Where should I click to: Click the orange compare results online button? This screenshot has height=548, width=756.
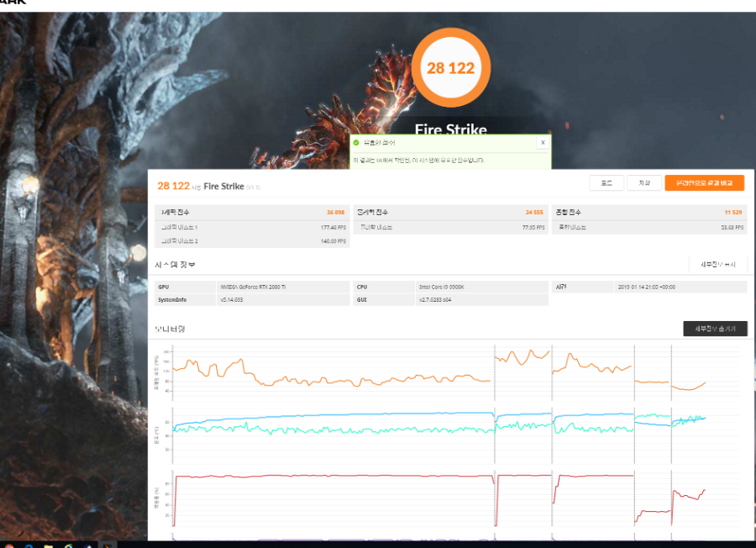click(704, 182)
